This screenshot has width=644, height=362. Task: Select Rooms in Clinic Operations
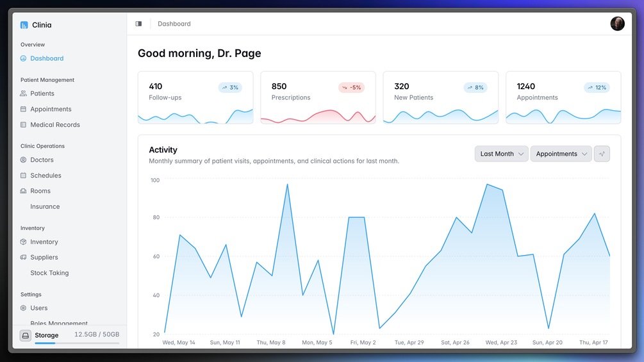click(x=40, y=191)
